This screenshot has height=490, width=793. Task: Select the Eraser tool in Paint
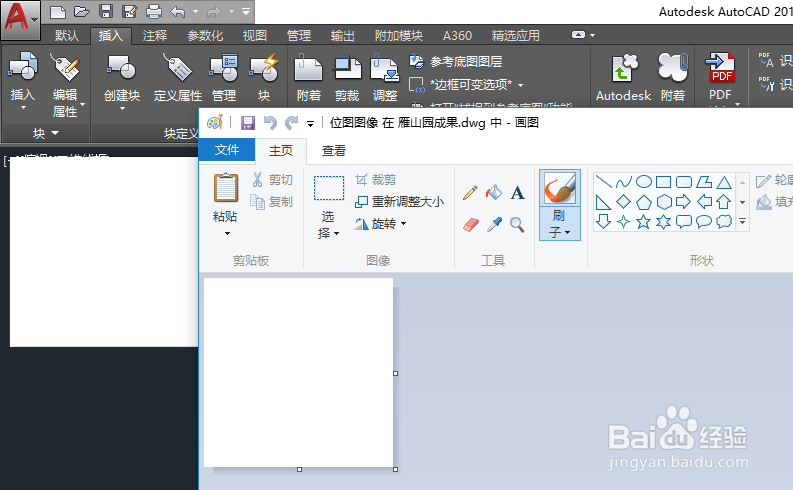(x=470, y=225)
